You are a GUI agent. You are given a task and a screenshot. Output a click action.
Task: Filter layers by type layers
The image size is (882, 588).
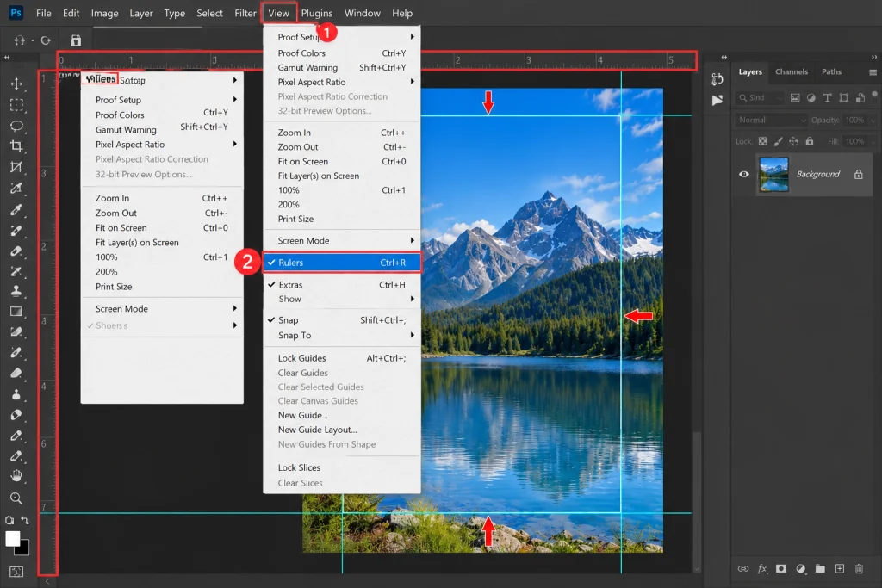(828, 98)
